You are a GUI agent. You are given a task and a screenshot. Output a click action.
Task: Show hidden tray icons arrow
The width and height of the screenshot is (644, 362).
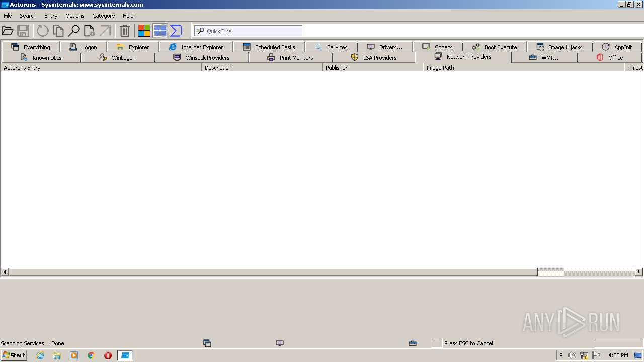pyautogui.click(x=561, y=355)
